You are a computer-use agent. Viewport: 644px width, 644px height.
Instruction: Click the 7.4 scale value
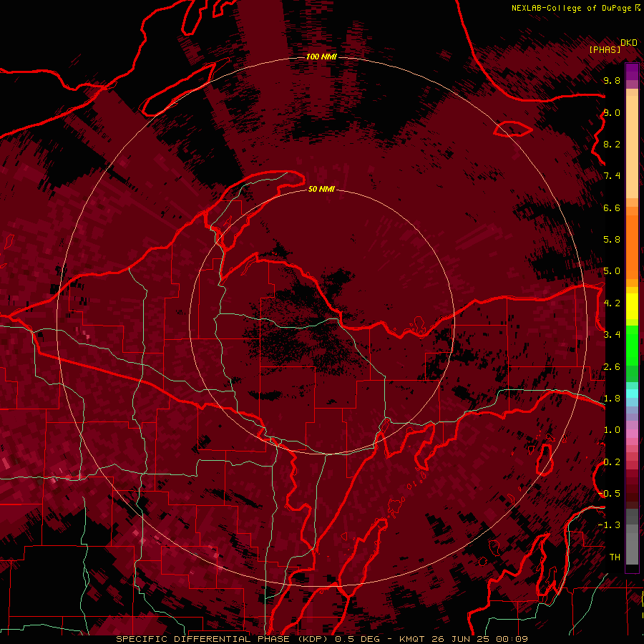(612, 176)
